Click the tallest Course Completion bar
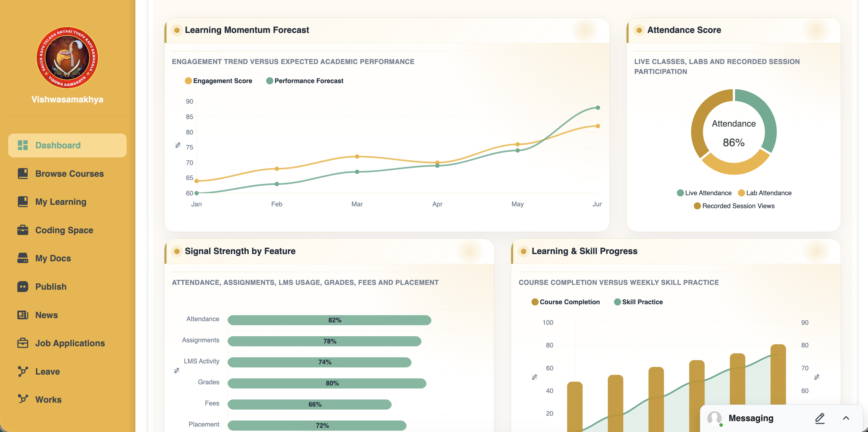868x432 pixels. (778, 374)
